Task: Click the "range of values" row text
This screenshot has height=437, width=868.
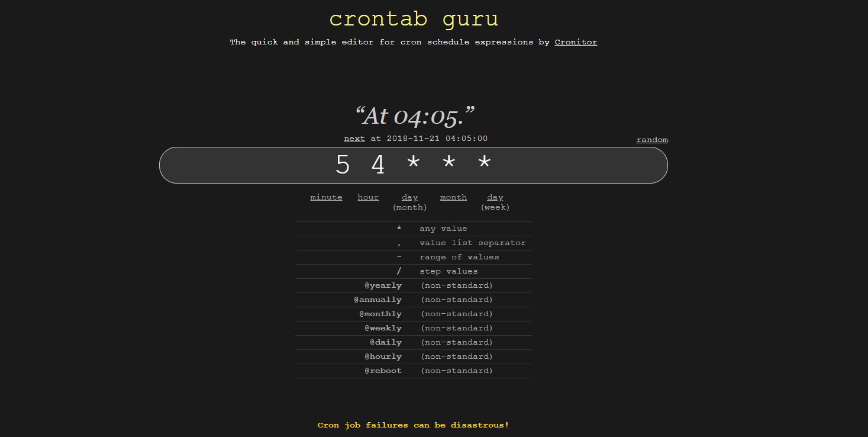Action: pyautogui.click(x=459, y=257)
